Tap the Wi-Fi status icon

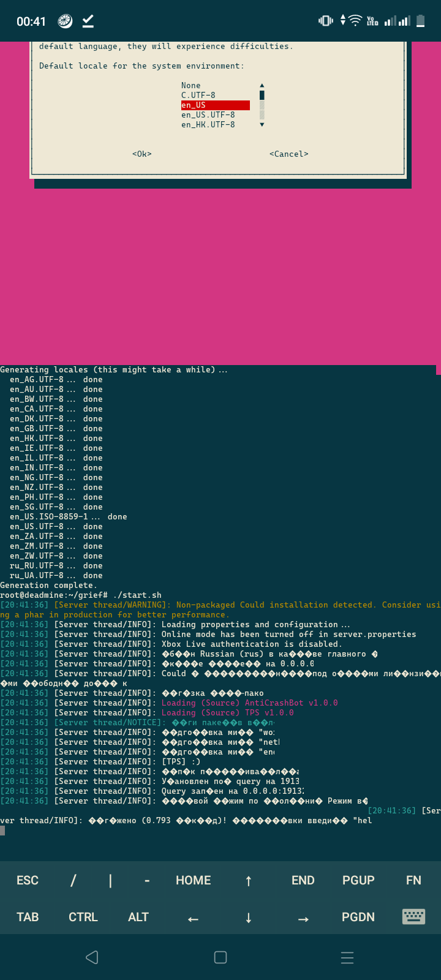click(355, 21)
